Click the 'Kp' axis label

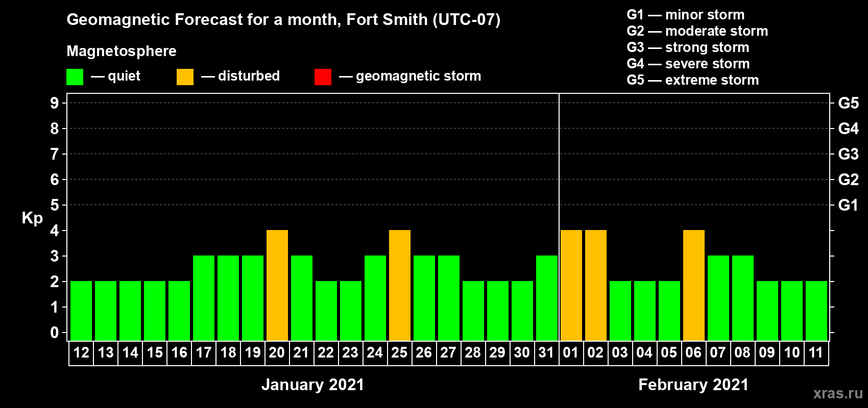[32, 218]
